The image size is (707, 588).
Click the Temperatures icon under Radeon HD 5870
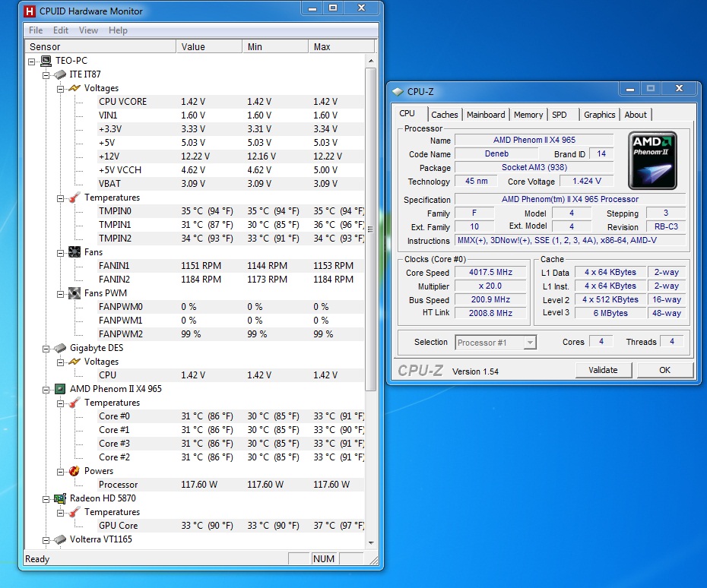(x=75, y=512)
